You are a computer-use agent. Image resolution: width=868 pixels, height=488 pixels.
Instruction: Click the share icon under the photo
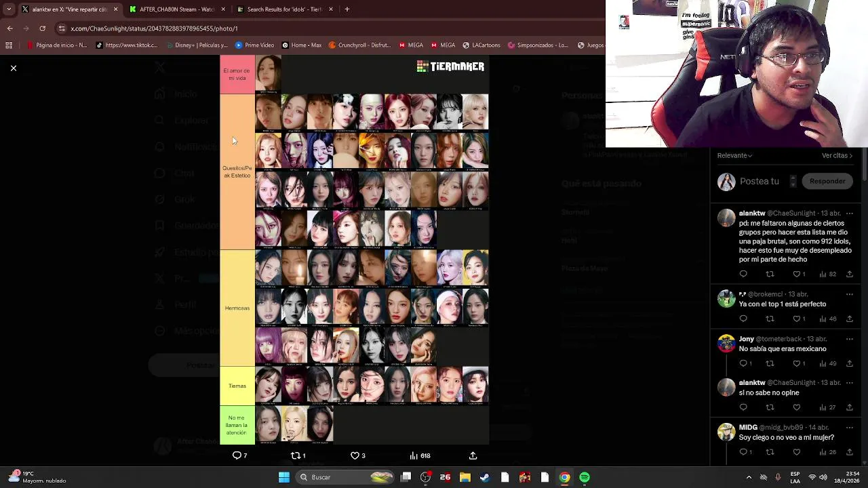[473, 455]
